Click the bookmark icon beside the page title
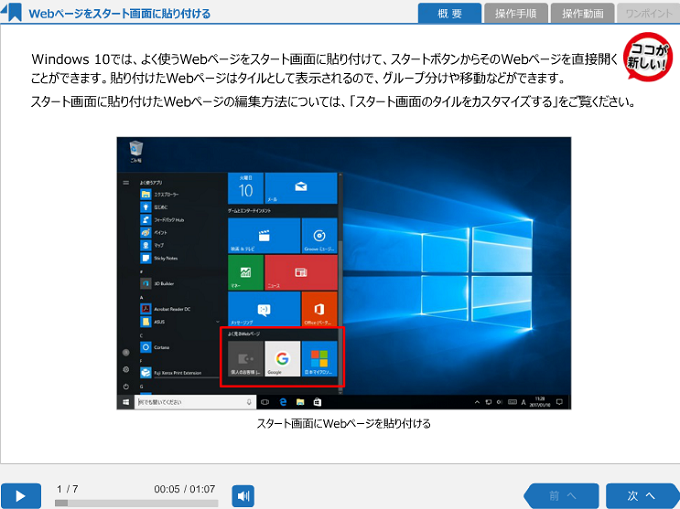Image resolution: width=680 pixels, height=509 pixels. click(x=11, y=12)
